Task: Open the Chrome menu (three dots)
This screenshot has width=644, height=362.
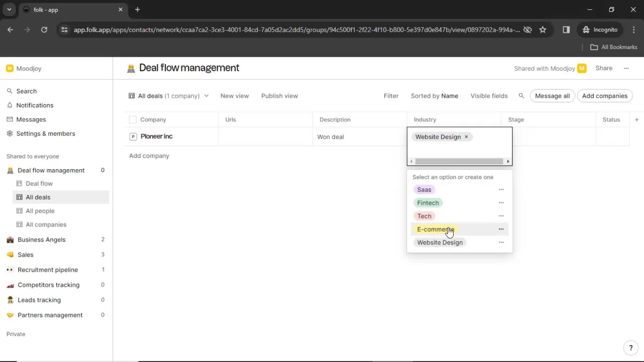Action: coord(634,30)
